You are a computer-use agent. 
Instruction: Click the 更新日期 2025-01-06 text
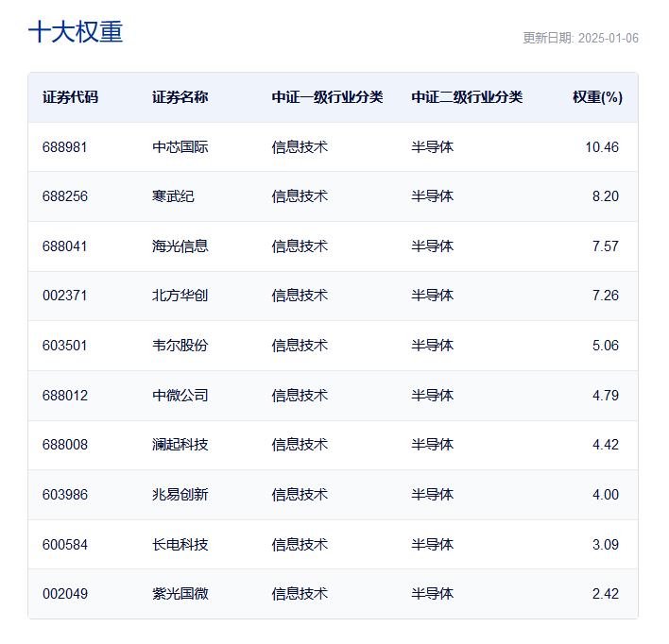point(580,39)
